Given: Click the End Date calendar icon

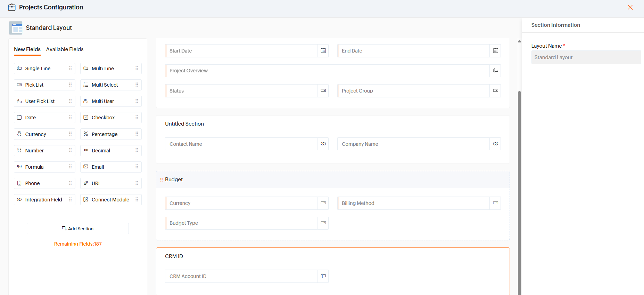Looking at the screenshot, I should [x=495, y=51].
